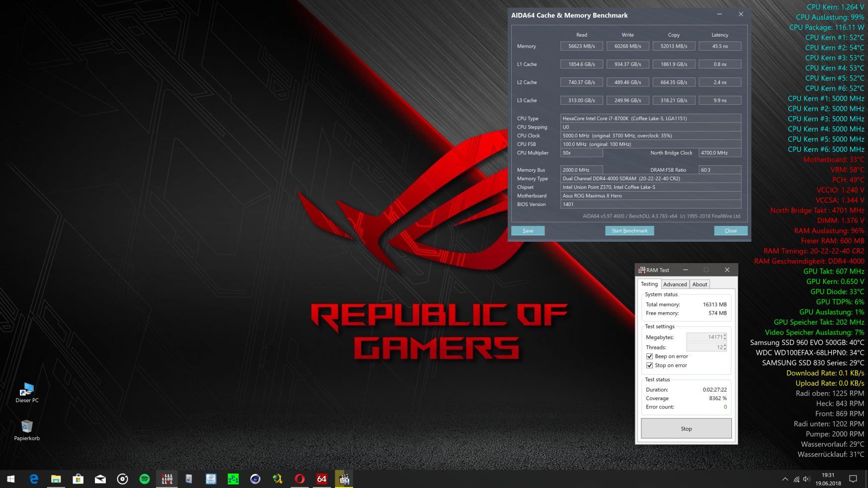868x488 pixels.
Task: Click the Memory Type DDR4-4000 field
Action: 651,179
